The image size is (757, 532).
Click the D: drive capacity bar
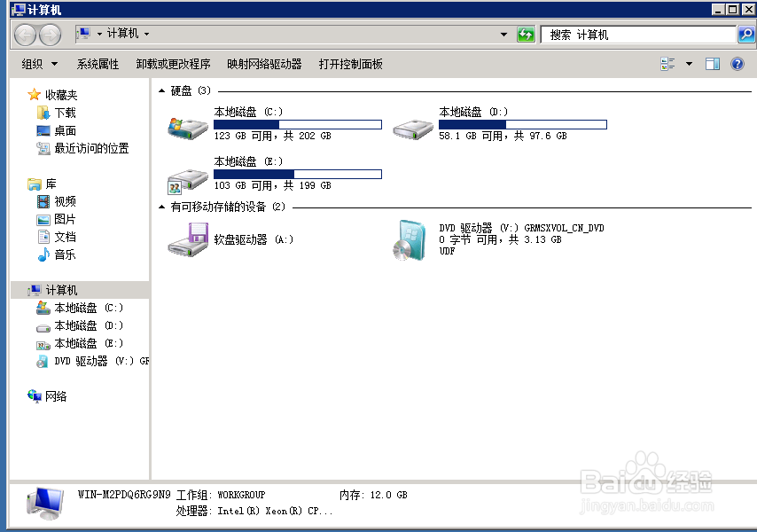522,124
